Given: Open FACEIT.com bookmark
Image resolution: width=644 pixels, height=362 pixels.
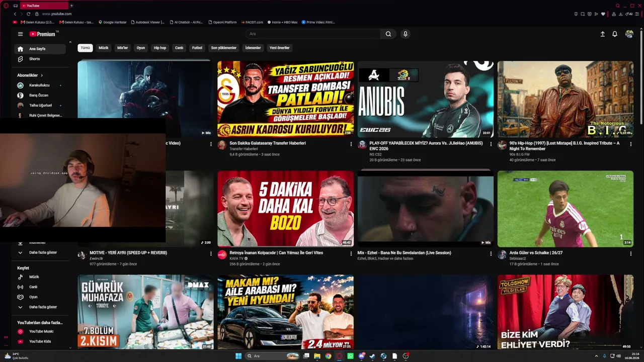Looking at the screenshot, I should tap(252, 22).
